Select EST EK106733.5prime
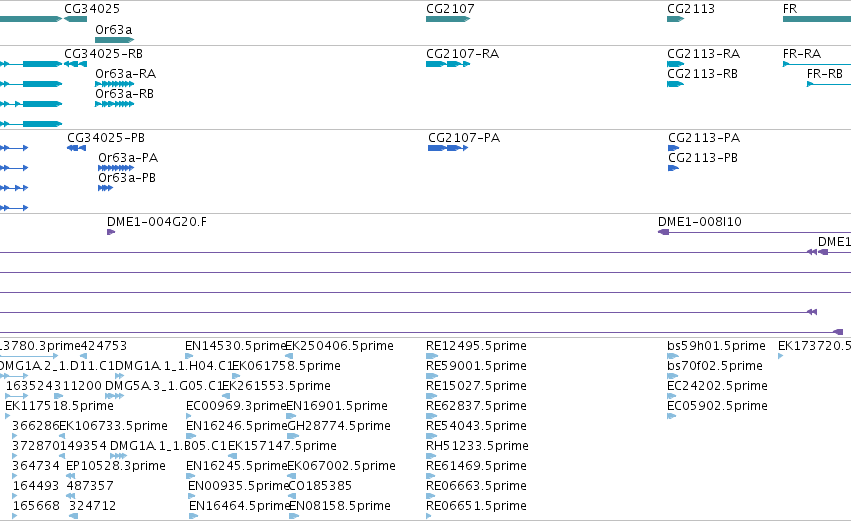This screenshot has height=521, width=851. [x=113, y=426]
